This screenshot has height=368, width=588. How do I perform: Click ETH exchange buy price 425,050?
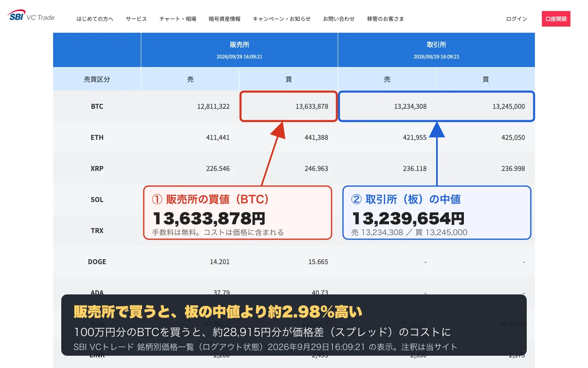coord(513,137)
